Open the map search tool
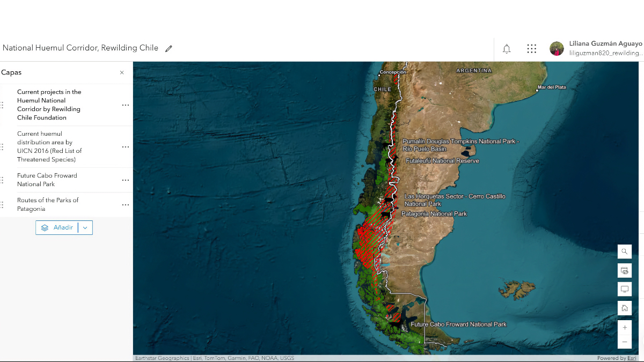The width and height of the screenshot is (644, 362). pyautogui.click(x=624, y=251)
